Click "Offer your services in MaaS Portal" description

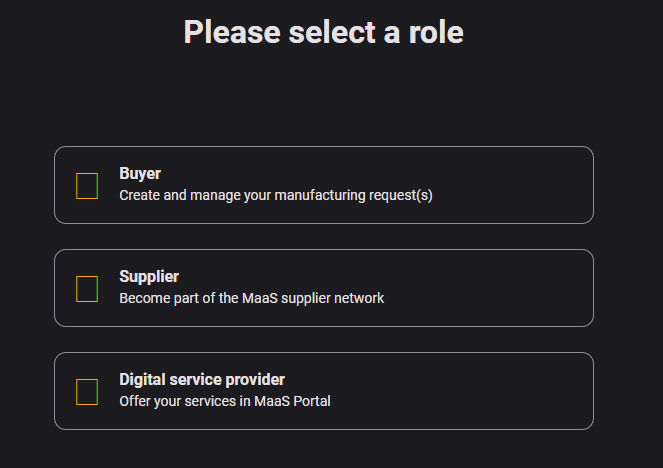[225, 401]
